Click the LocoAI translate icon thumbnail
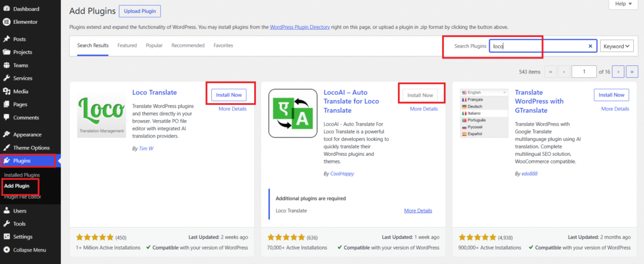This screenshot has width=644, height=264. (x=292, y=113)
